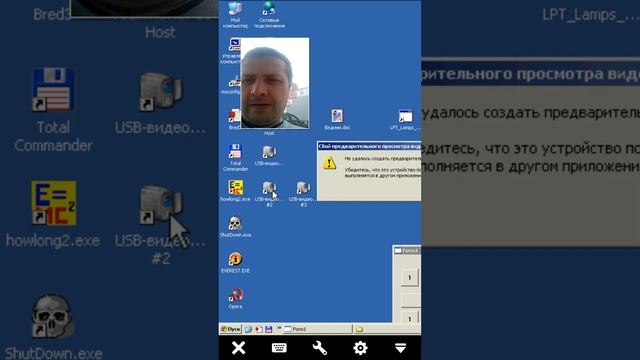Click the top '1' button in Form1

tap(409, 278)
